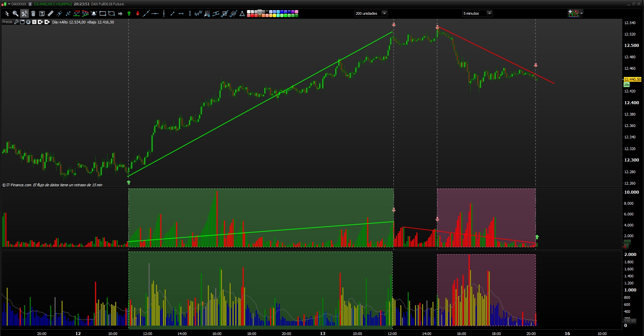Viewport: 644px width, 336px height.
Task: Select the zigzag wave drawing tool
Action: point(198,13)
